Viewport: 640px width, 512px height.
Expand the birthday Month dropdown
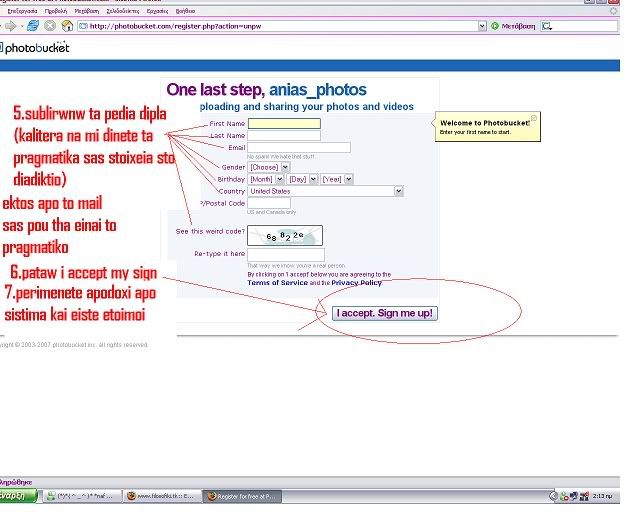[x=264, y=179]
